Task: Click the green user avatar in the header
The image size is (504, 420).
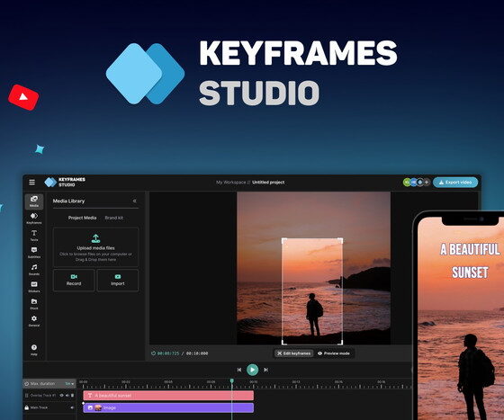Action: 407,182
